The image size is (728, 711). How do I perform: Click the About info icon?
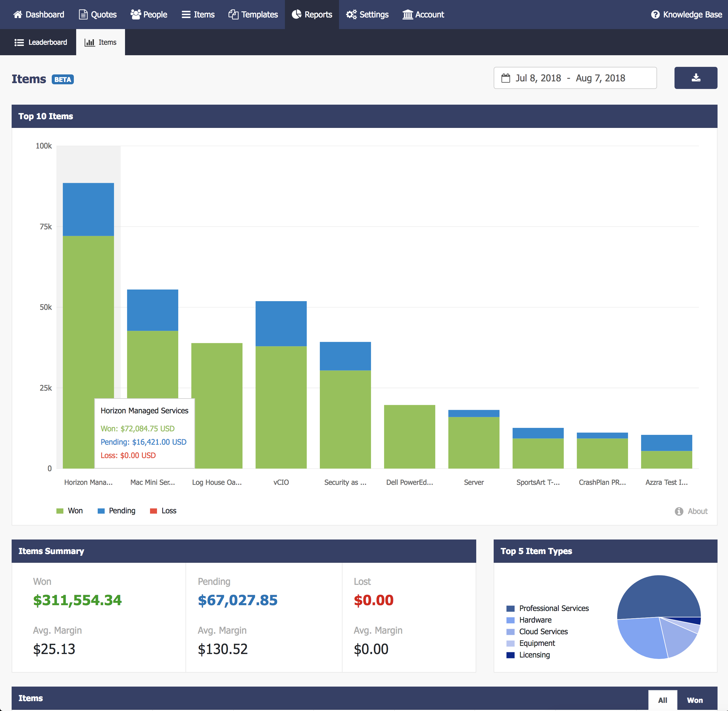click(679, 511)
